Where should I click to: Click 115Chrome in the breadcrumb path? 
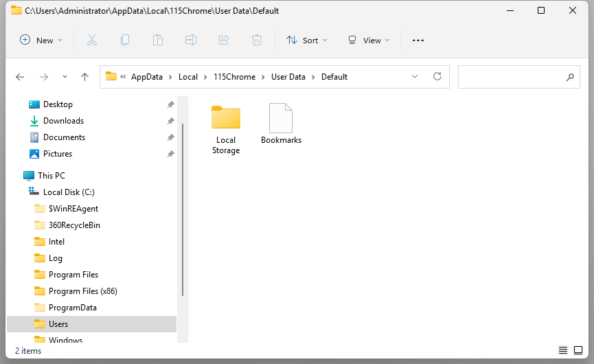click(234, 77)
